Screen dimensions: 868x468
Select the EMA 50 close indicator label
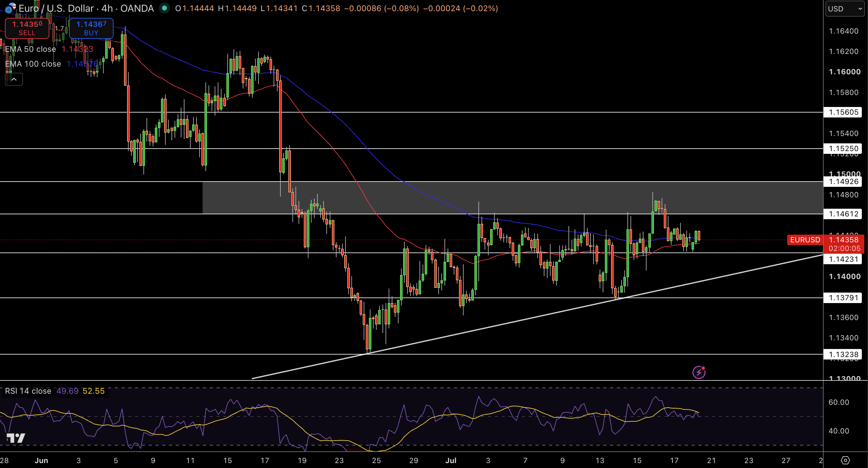click(x=30, y=49)
